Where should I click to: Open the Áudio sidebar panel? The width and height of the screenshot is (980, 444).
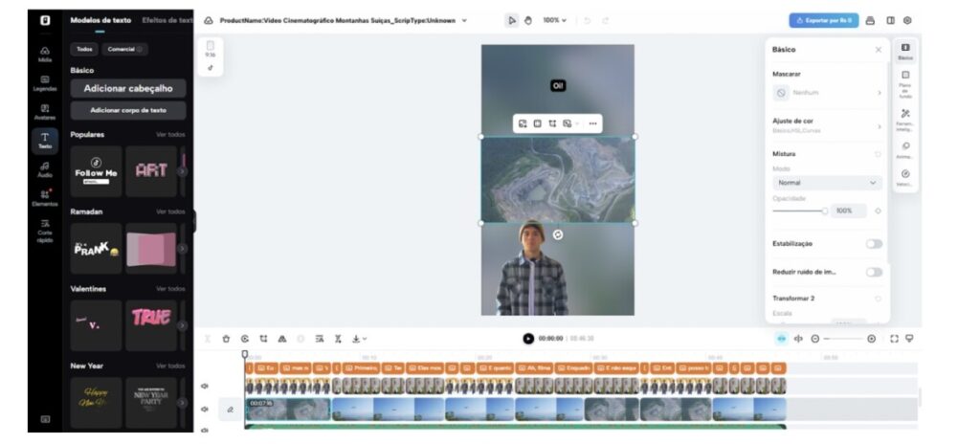[x=45, y=169]
